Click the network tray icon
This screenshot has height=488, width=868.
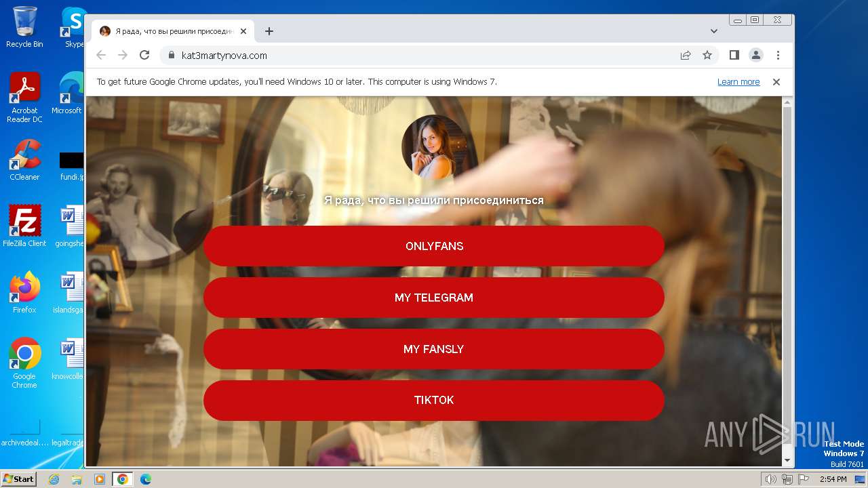click(787, 479)
